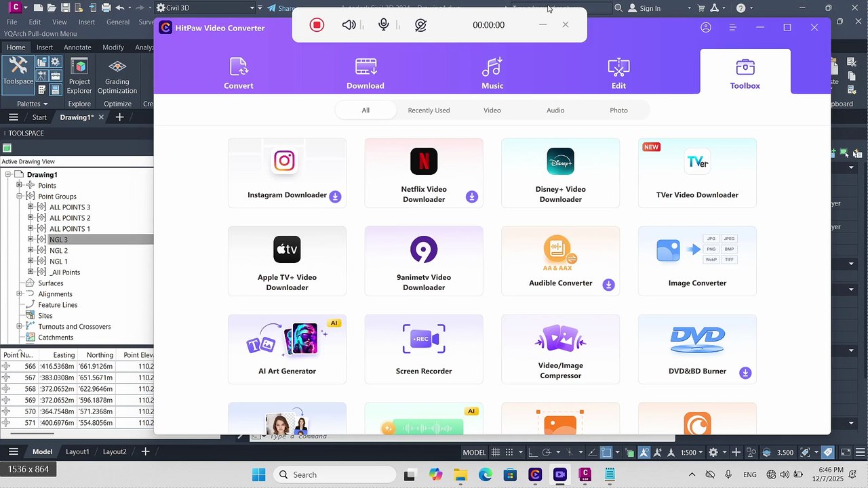Filter toolbox by Photo
Screen dimensions: 868x488
tap(618, 110)
